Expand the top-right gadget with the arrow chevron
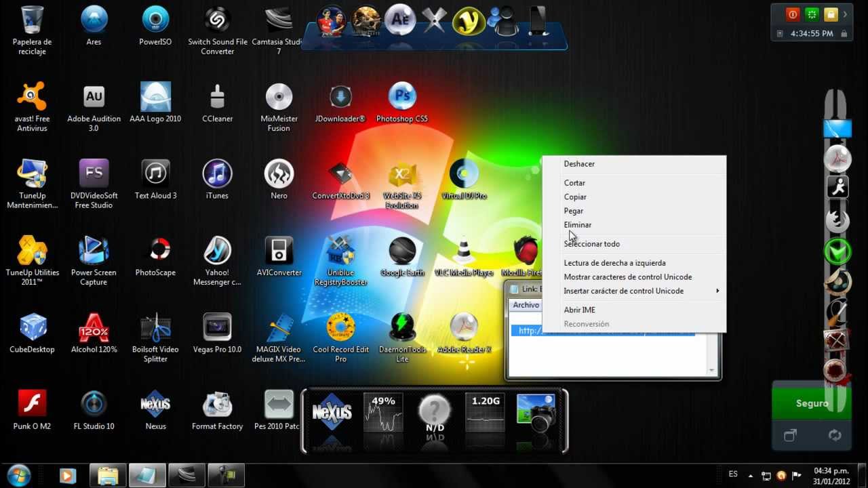Image resolution: width=868 pixels, height=488 pixels. (x=845, y=14)
